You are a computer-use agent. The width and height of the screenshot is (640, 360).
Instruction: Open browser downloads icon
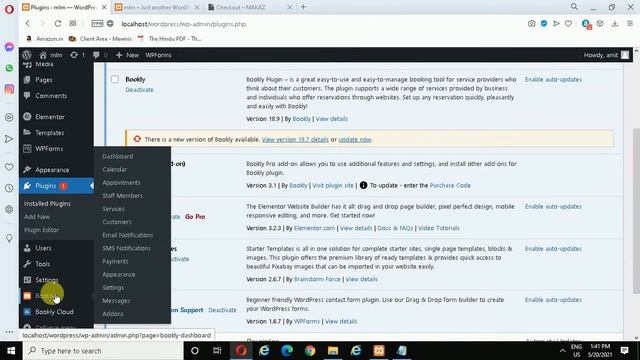click(x=615, y=24)
